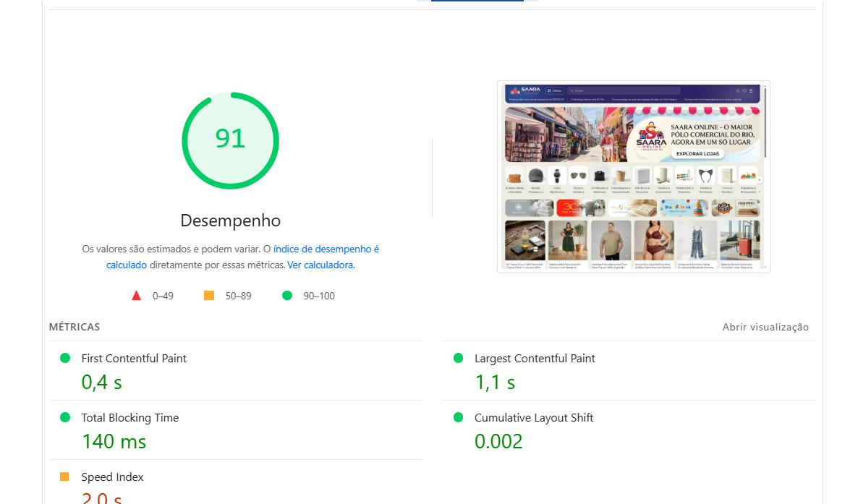Click the "Speed Index" metric label
858x504 pixels.
click(112, 477)
